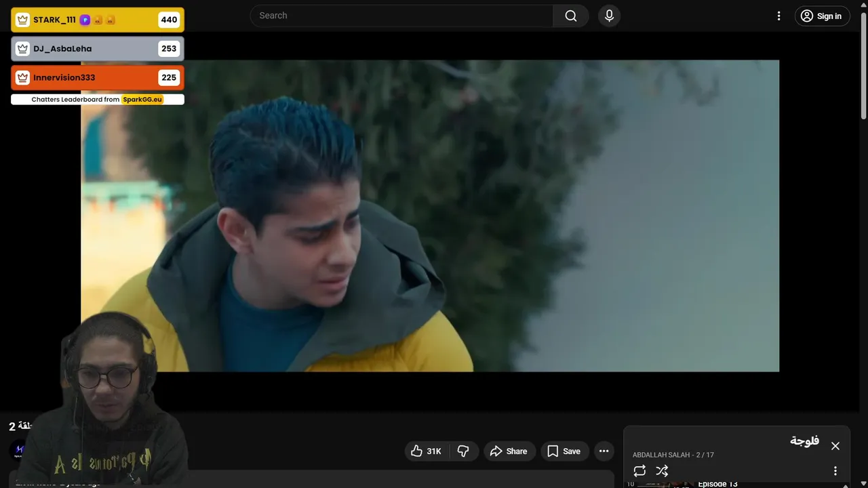This screenshot has height=488, width=868.
Task: Click the crown icon beside STARK_111
Action: click(x=23, y=20)
